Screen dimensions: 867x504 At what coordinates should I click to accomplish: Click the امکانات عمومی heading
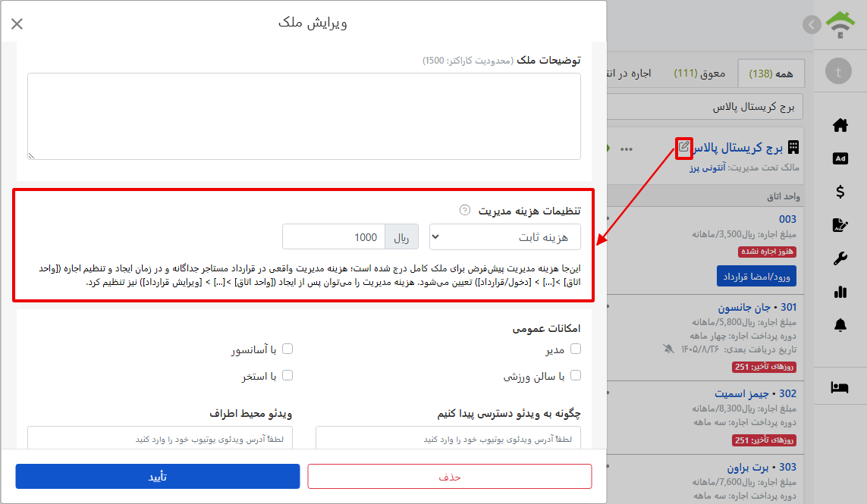[546, 328]
